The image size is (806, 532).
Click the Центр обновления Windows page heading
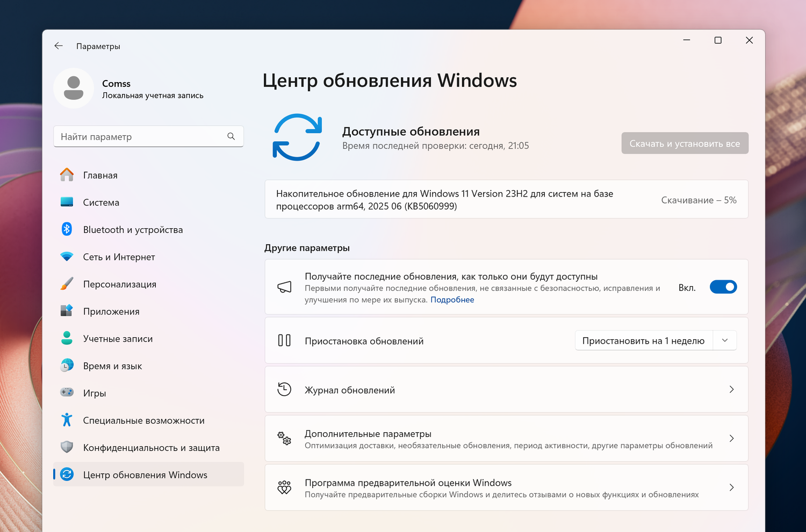pyautogui.click(x=390, y=81)
